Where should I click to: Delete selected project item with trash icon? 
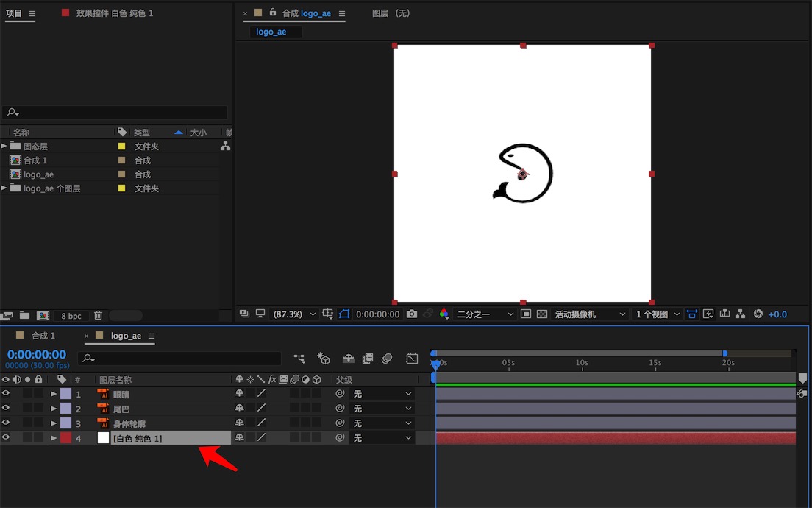98,316
